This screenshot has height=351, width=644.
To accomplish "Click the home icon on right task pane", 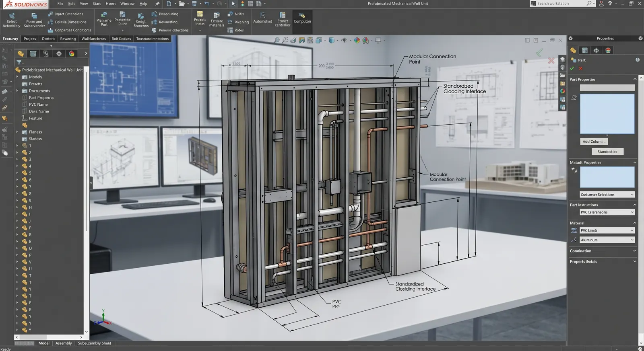I will [x=562, y=59].
